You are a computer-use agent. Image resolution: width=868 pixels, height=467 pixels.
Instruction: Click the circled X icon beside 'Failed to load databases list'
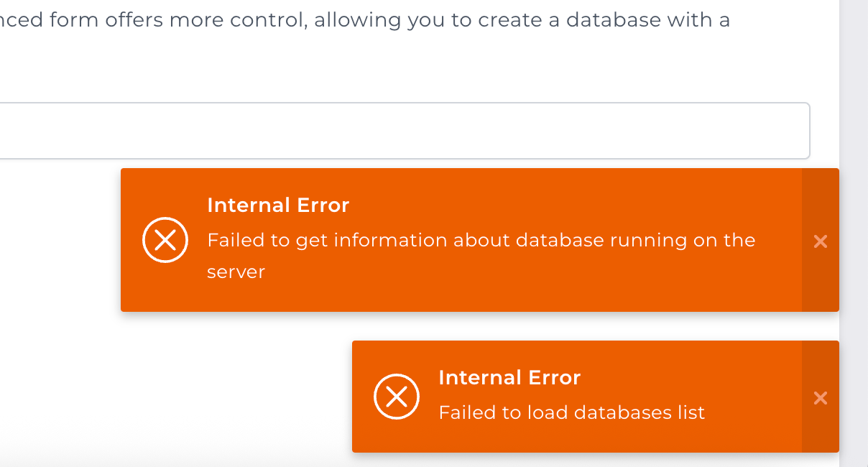(x=397, y=397)
